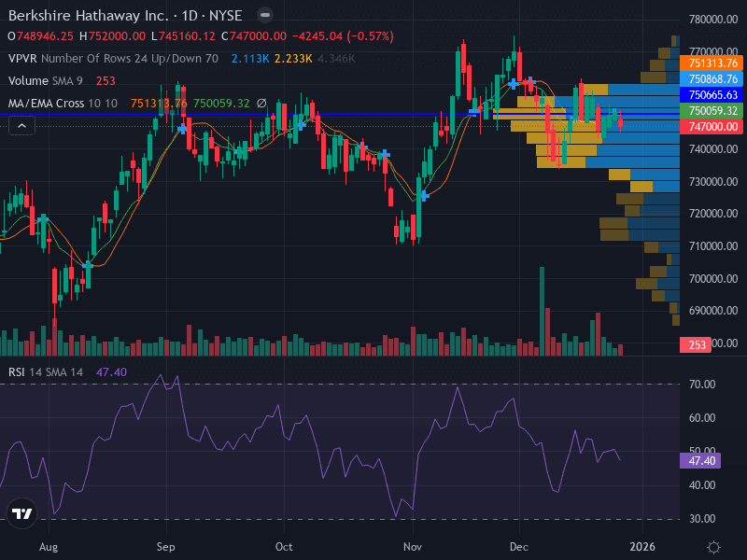Click the 30.00 RSI scale label
The height and width of the screenshot is (560, 747).
[x=702, y=519]
